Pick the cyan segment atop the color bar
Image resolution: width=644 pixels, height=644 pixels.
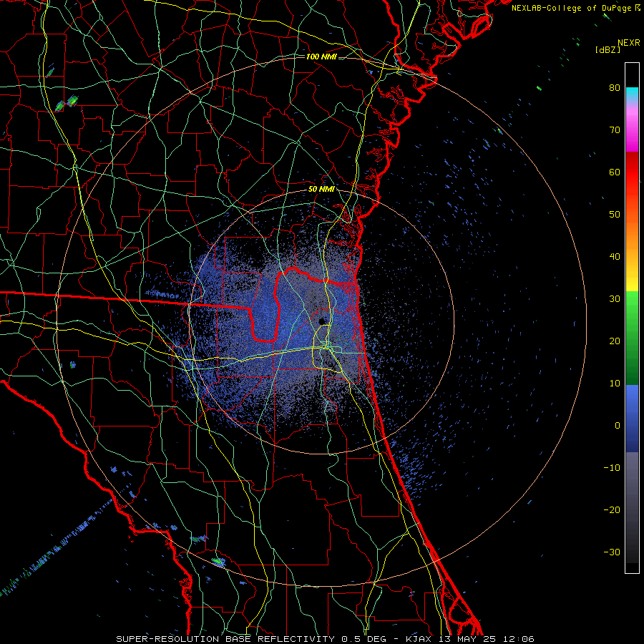click(632, 94)
